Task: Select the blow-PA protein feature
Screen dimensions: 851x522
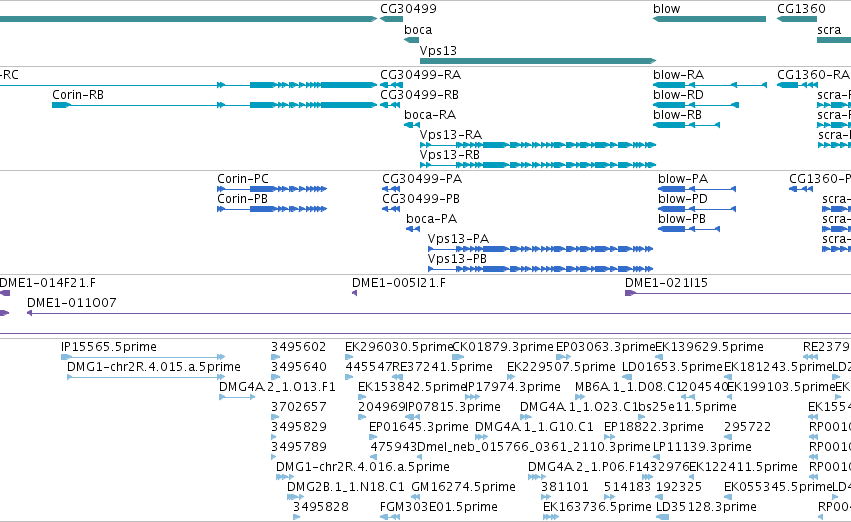Action: (x=697, y=189)
